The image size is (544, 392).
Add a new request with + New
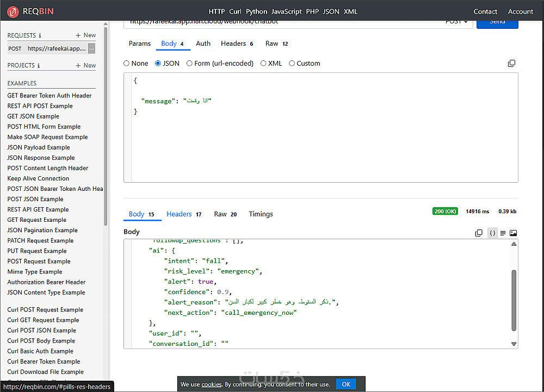[85, 35]
